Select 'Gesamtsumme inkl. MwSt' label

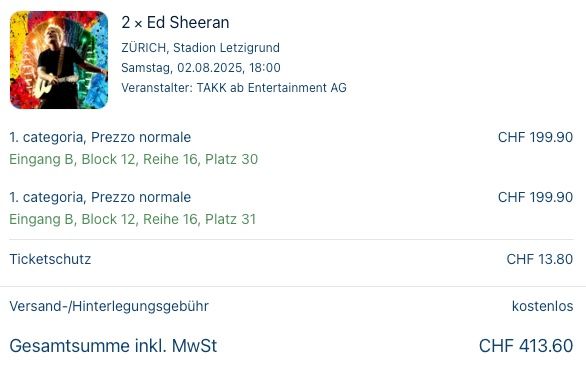(x=113, y=346)
